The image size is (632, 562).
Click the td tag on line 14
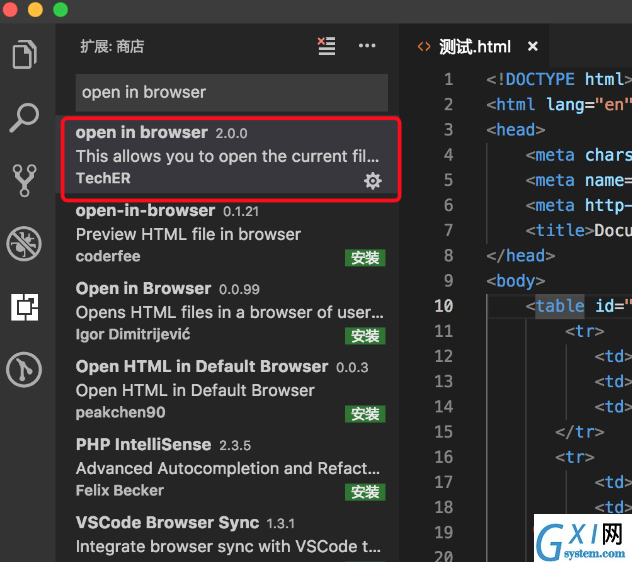[613, 407]
